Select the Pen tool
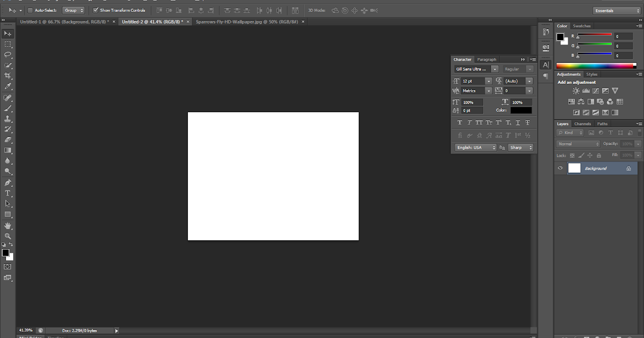The width and height of the screenshot is (644, 338). point(8,182)
